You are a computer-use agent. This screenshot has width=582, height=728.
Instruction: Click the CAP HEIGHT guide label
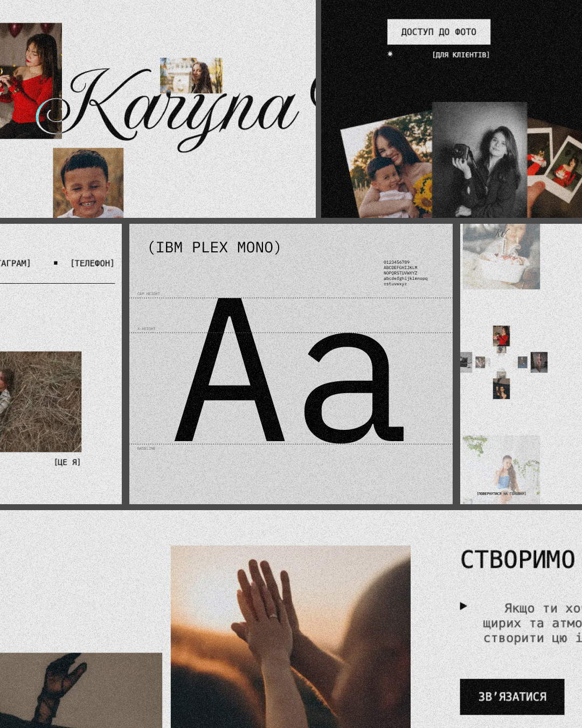tap(149, 294)
